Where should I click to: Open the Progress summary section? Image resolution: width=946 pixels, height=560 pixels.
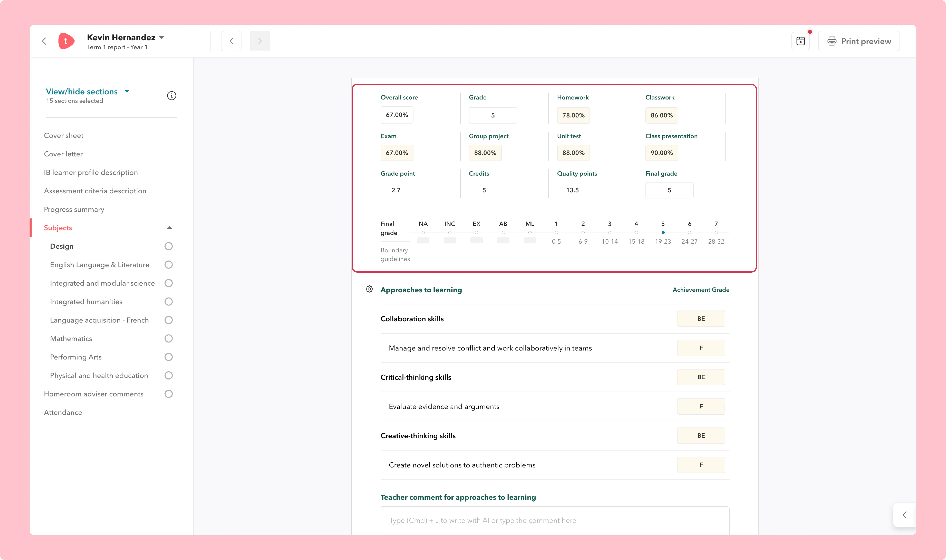pyautogui.click(x=74, y=209)
